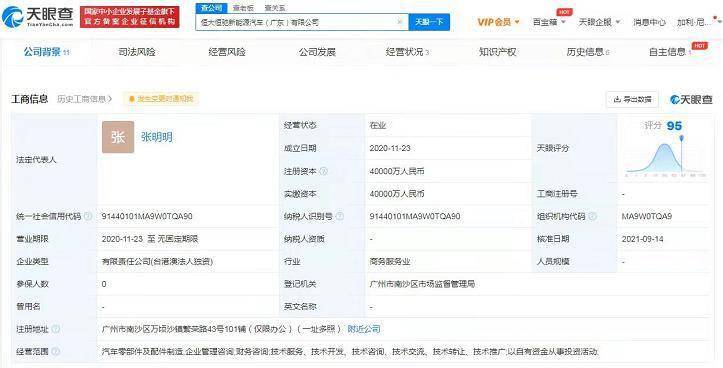Click the help icon beside 纳税人识别号
This screenshot has width=723, height=368.
340,216
